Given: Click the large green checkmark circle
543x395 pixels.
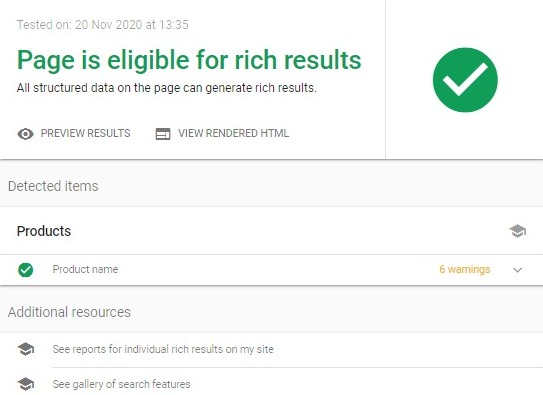Looking at the screenshot, I should [x=465, y=80].
